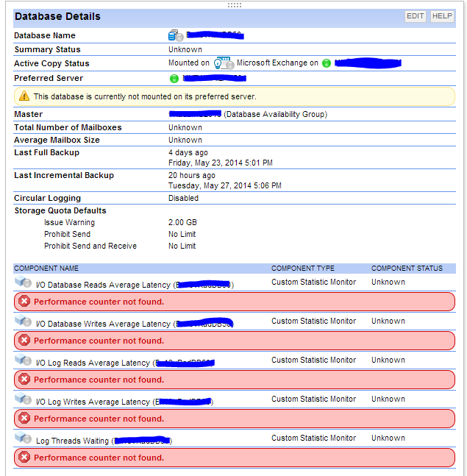467x476 pixels.
Task: Click the Prohibit Send value No Limit
Action: click(182, 235)
